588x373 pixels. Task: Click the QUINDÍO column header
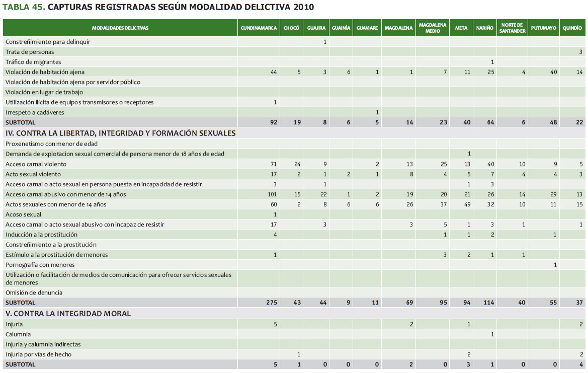[572, 28]
